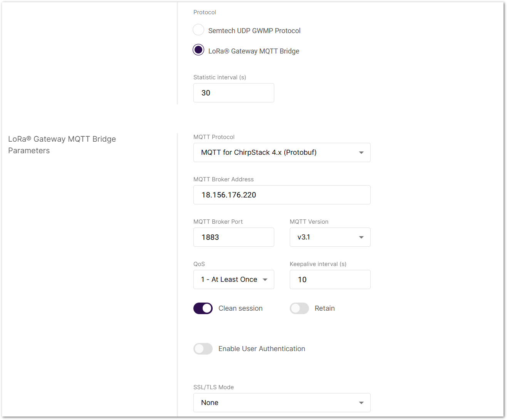Click the MQTT Broker Address field
507x420 pixels.
282,195
